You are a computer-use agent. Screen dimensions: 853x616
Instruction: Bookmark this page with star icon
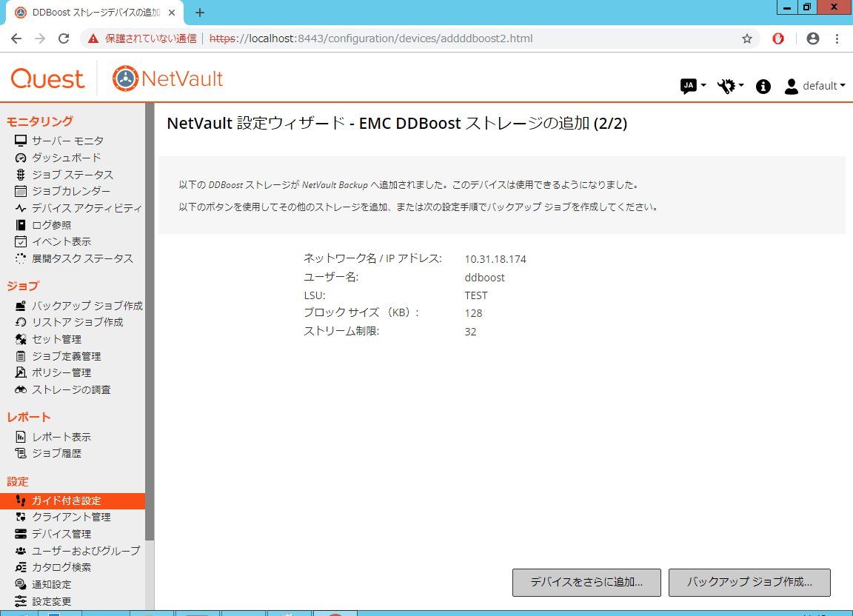(747, 38)
